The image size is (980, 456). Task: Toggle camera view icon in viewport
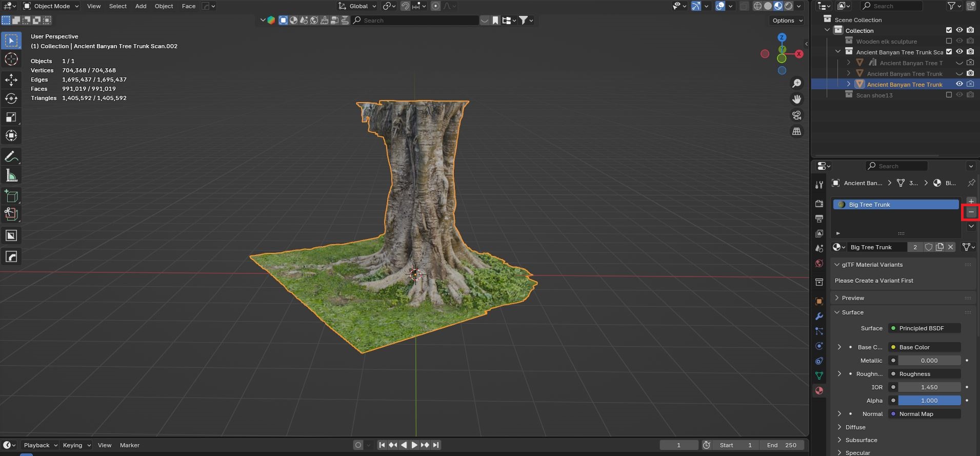[796, 115]
